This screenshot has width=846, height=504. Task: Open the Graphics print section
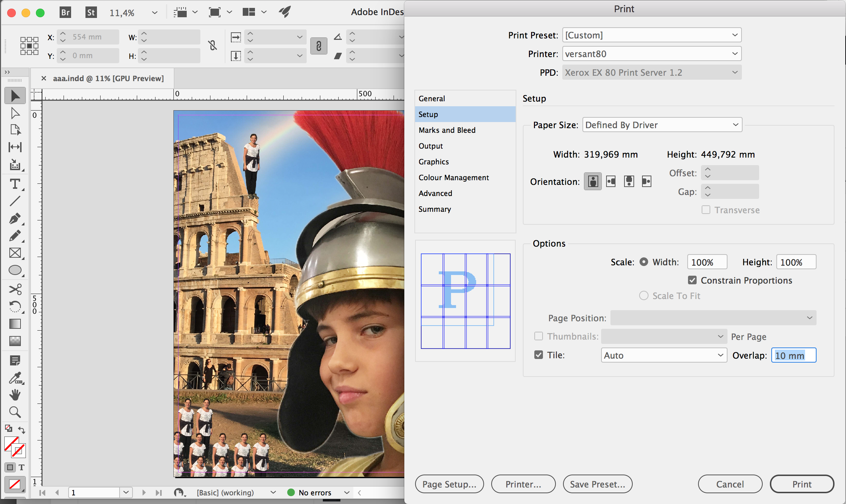point(465,162)
